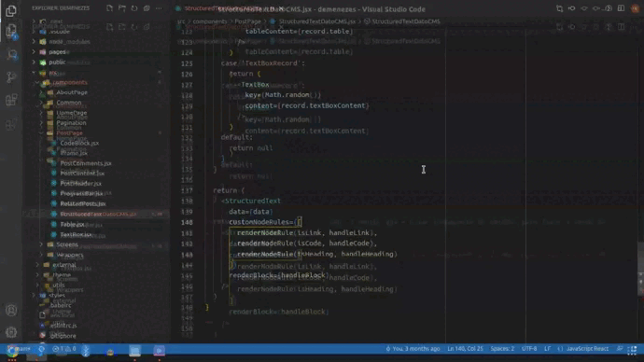644x362 pixels.
Task: Click the PostPage breadcrumb segment
Action: (x=247, y=21)
